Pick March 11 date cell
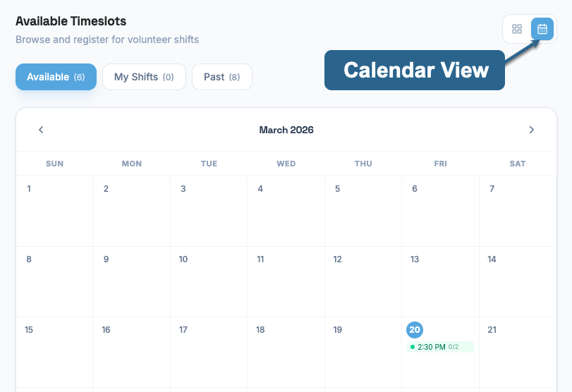The height and width of the screenshot is (392, 572). (286, 281)
